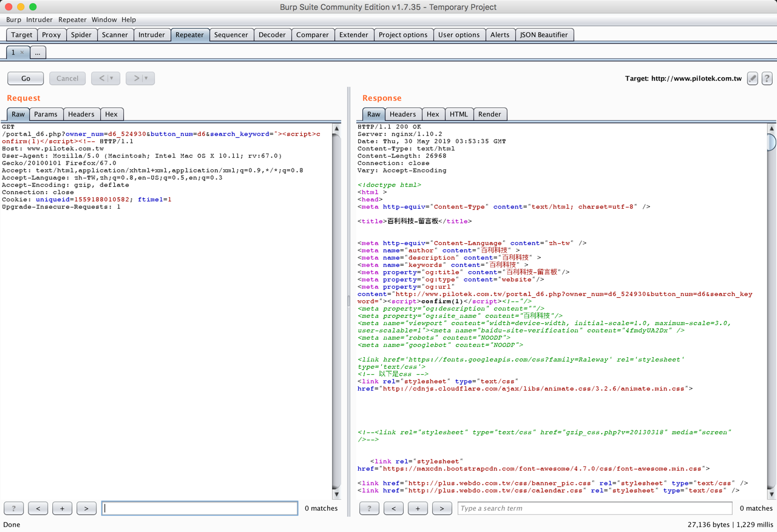The height and width of the screenshot is (532, 777).
Task: Click the 'Target: http://www.pilotek.com.tw' label
Action: click(684, 78)
